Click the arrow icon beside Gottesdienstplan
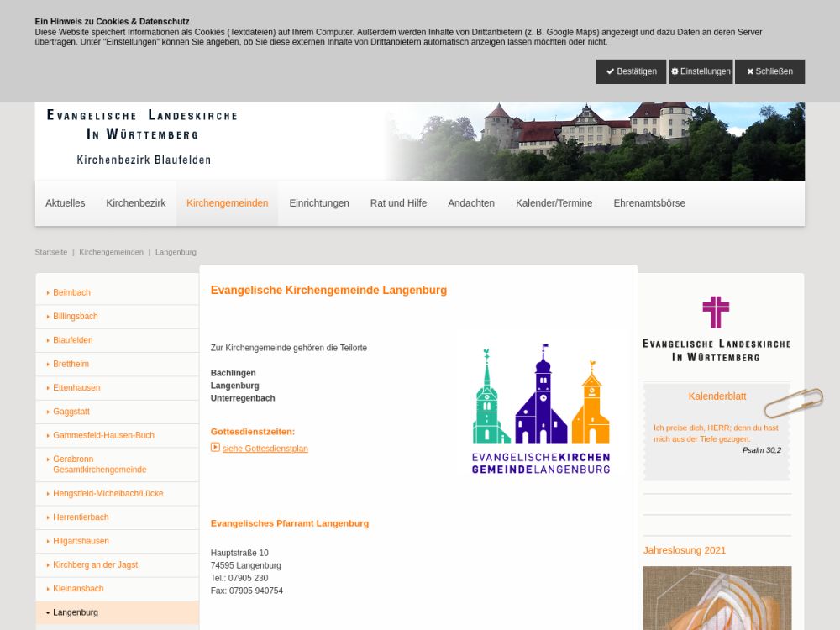Image resolution: width=840 pixels, height=630 pixels. 215,448
